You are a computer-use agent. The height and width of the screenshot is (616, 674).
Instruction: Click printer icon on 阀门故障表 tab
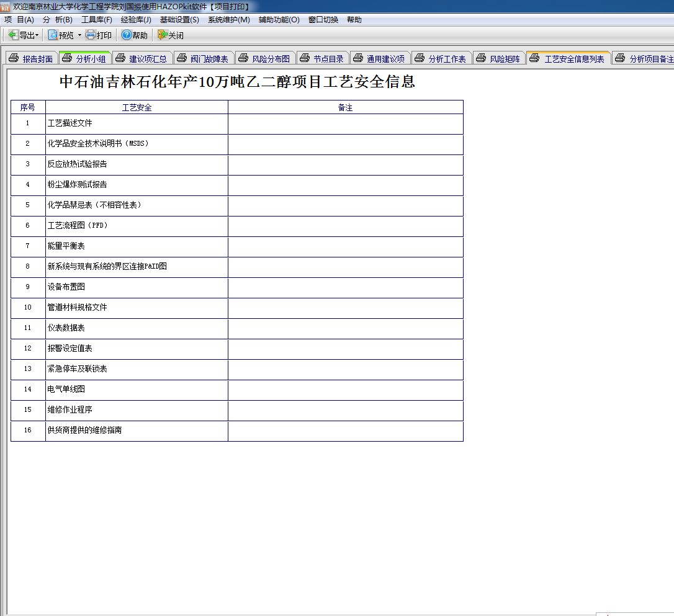(x=182, y=58)
